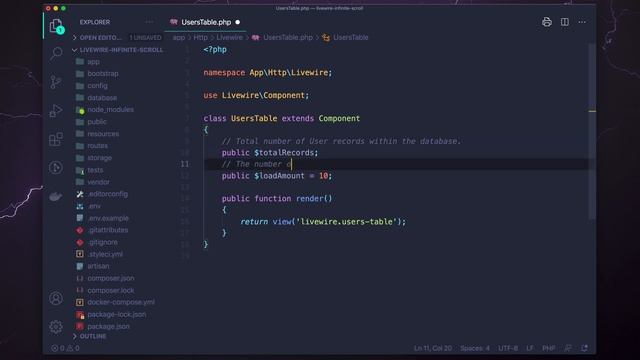Click the Http breadcrumb segment
This screenshot has height=360, width=640.
200,38
